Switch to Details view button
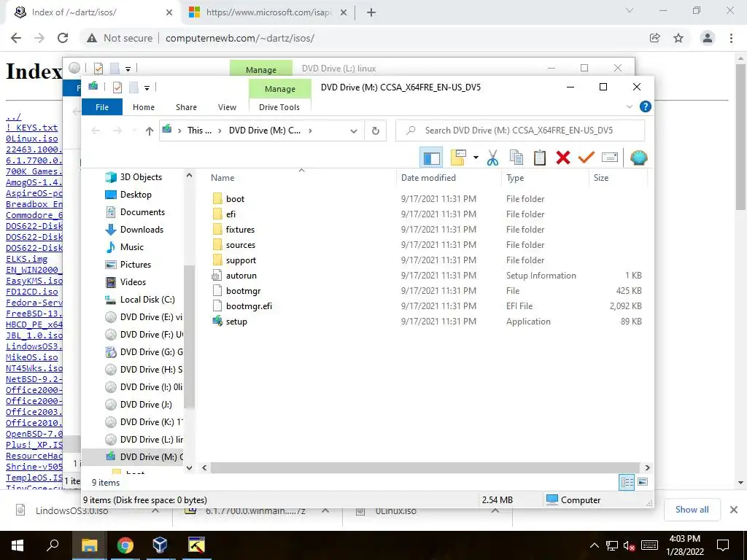 (x=627, y=483)
